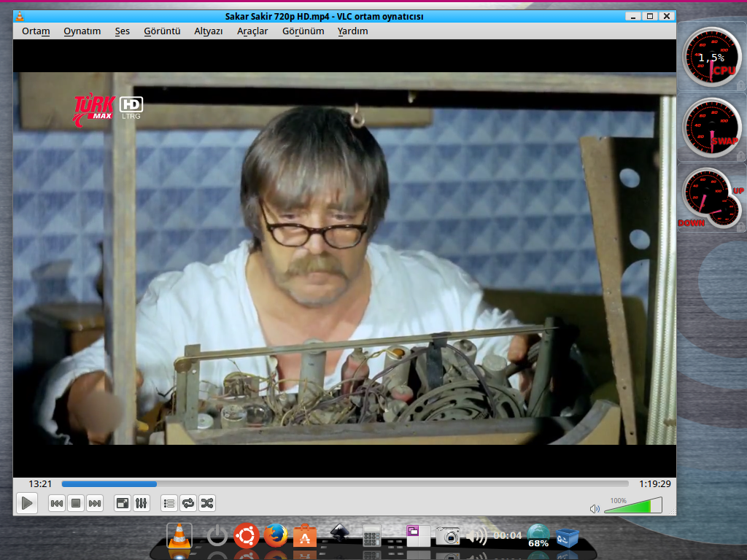Screen dimensions: 747x560
Task: Expand the Oynatım menu
Action: click(x=82, y=31)
